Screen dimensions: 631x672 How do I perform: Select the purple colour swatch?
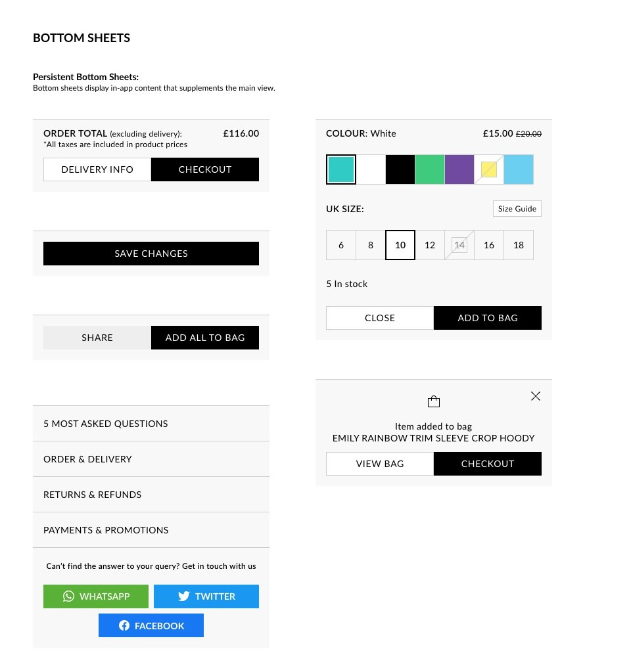point(459,169)
